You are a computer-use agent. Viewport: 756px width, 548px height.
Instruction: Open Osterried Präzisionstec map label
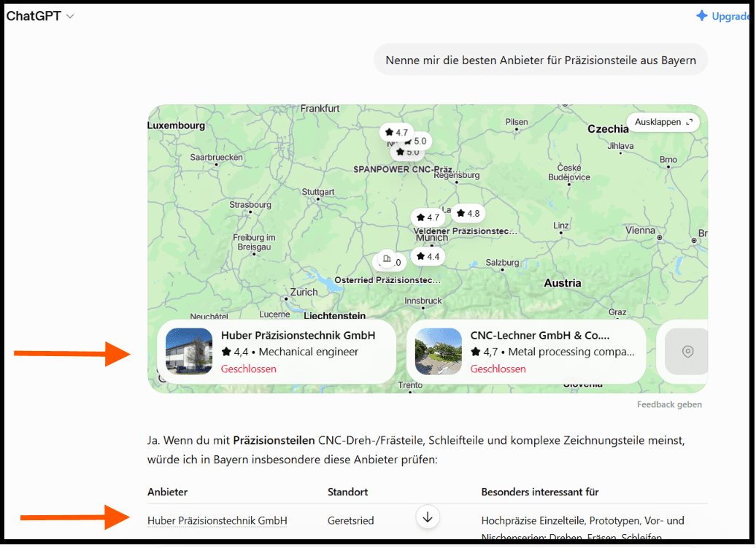pyautogui.click(x=387, y=280)
